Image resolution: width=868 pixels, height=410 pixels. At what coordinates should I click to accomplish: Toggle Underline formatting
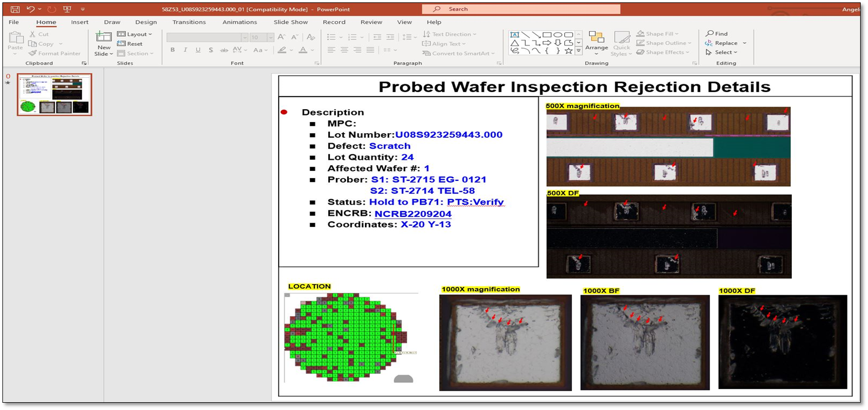point(198,50)
